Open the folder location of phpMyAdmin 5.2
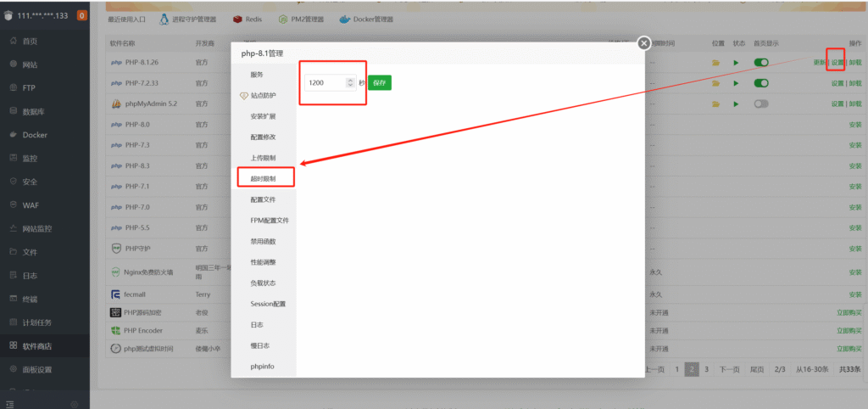 [x=715, y=104]
